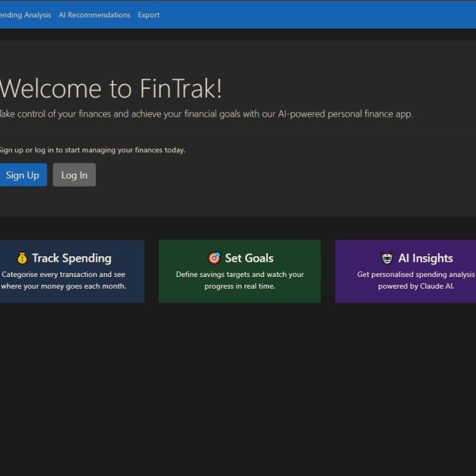The height and width of the screenshot is (476, 476).
Task: Open the AI Recommendations nav link
Action: coord(94,15)
